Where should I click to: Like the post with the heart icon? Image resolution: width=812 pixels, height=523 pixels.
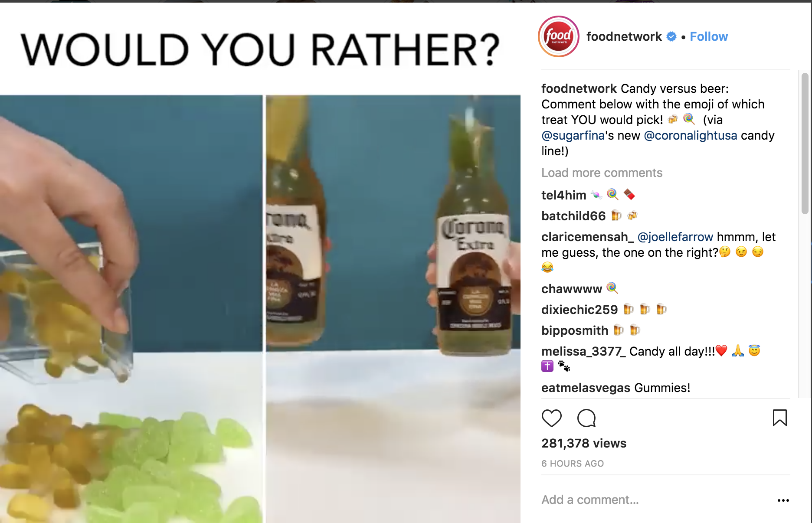[x=552, y=418]
